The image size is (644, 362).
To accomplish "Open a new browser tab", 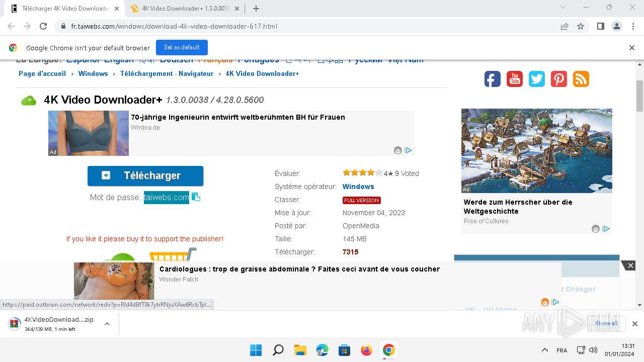I will (x=256, y=9).
